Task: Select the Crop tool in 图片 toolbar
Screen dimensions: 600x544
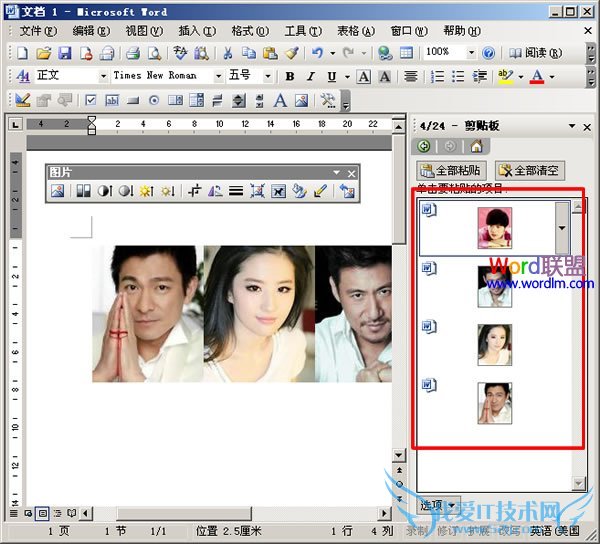Action: coord(196,191)
